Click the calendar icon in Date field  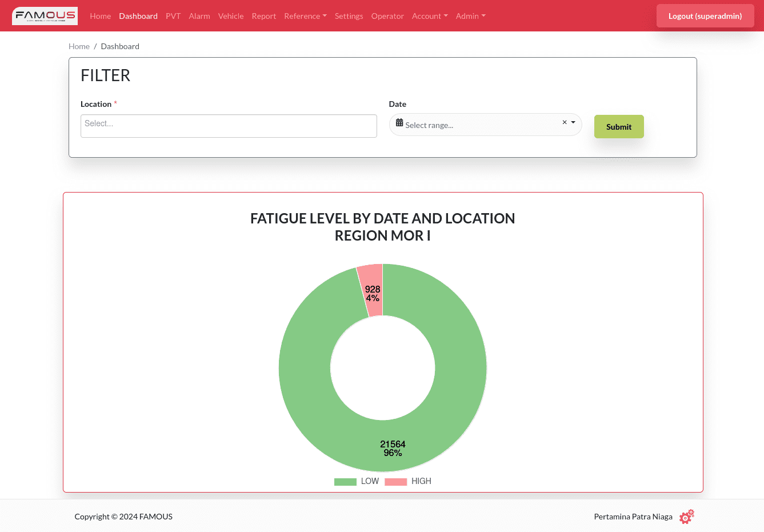tap(399, 123)
